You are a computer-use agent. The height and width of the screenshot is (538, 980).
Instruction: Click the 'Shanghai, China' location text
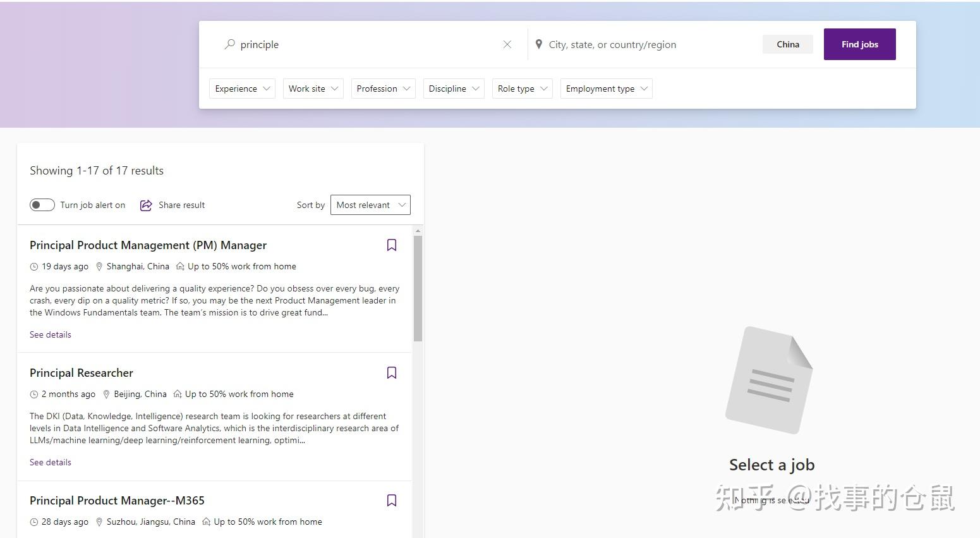[138, 266]
